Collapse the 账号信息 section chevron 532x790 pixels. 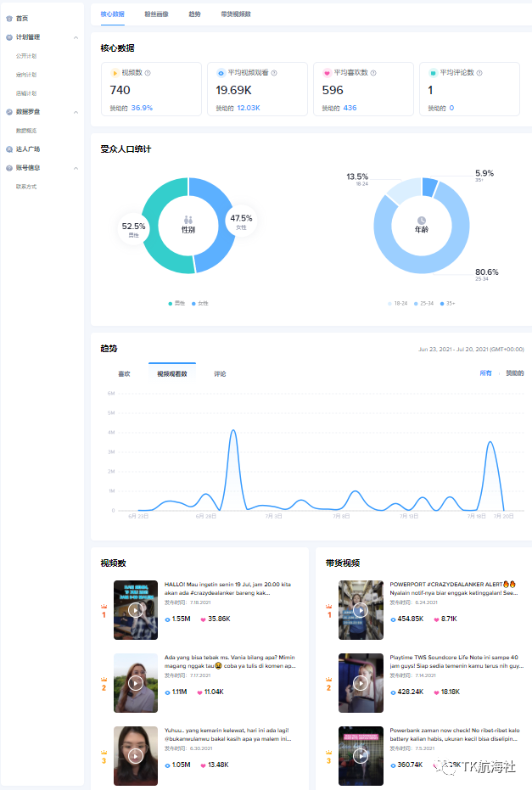coord(76,168)
